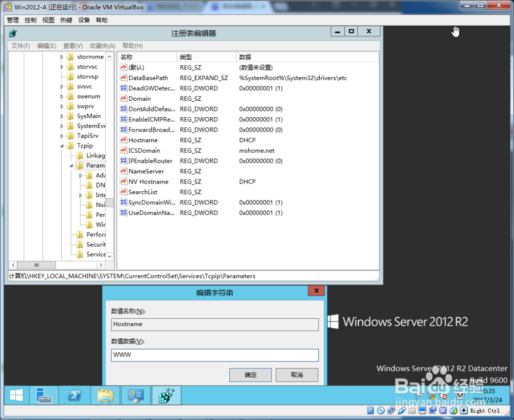
Task: Click tree vertical scrollbar up arrow
Action: click(110, 57)
